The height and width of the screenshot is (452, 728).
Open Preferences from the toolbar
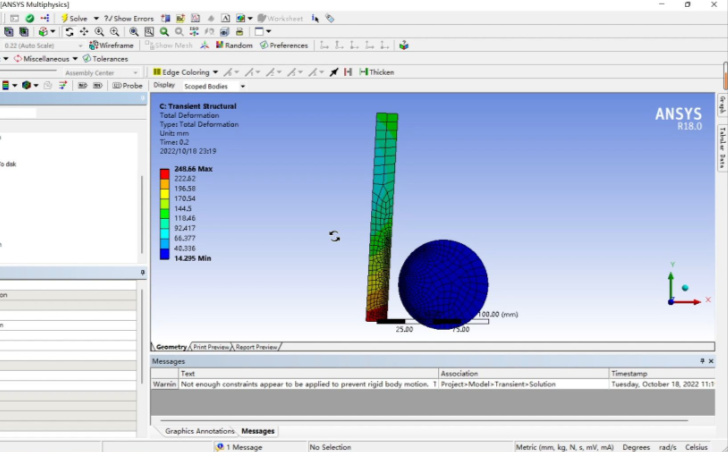click(x=283, y=45)
